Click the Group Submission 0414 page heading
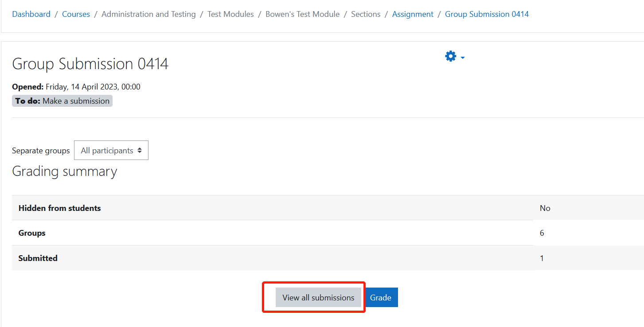The width and height of the screenshot is (644, 327). [90, 64]
